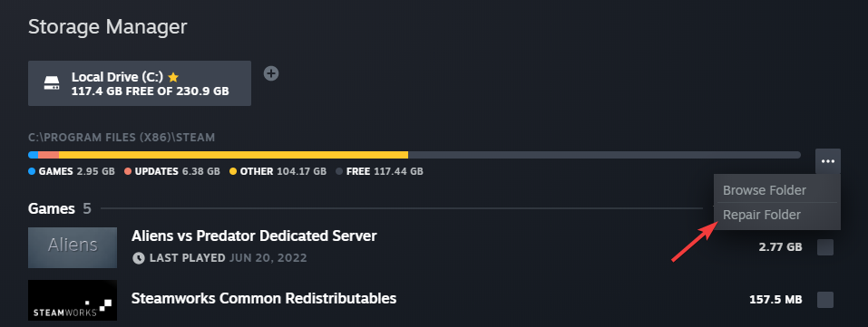The image size is (868, 327).
Task: Open the Steamworks thumbnail image
Action: [x=73, y=300]
